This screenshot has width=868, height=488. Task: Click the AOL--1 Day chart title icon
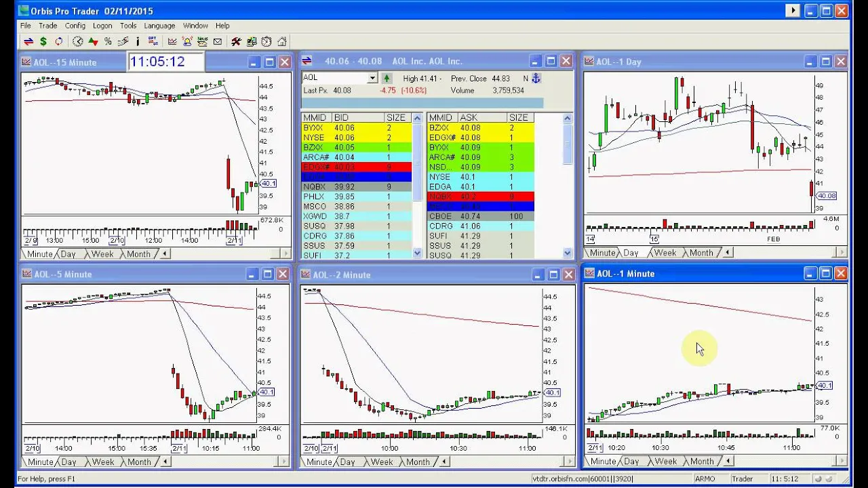[589, 62]
